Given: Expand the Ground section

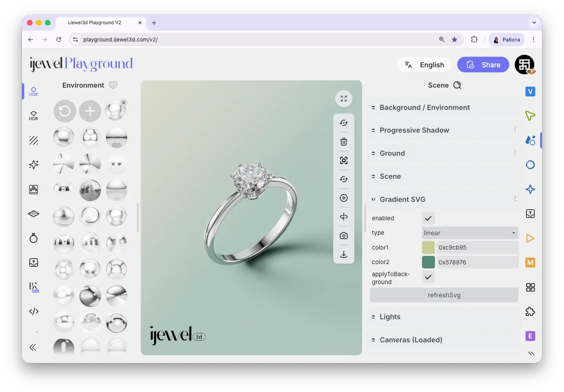Looking at the screenshot, I should click(444, 153).
